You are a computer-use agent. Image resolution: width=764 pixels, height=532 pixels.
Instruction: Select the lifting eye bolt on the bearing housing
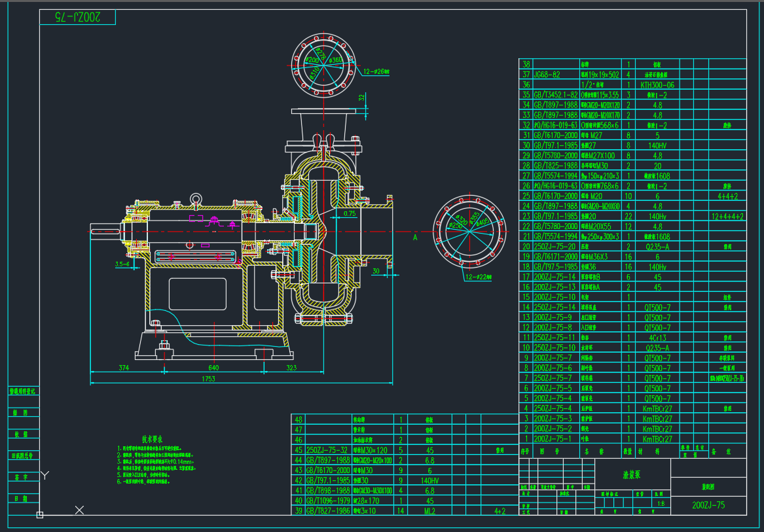[194, 199]
